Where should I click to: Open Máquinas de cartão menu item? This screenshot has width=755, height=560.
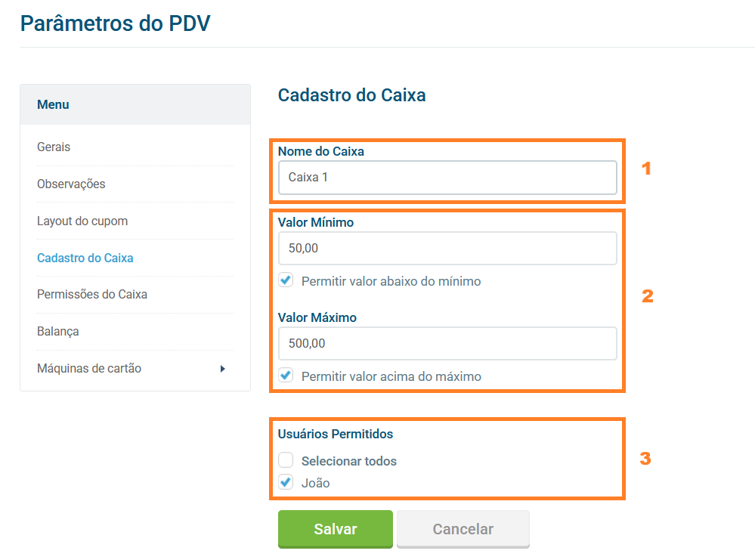click(x=89, y=368)
